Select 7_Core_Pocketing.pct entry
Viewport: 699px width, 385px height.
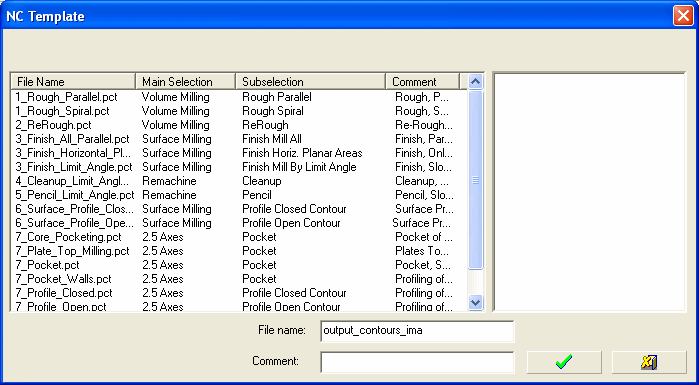point(239,237)
